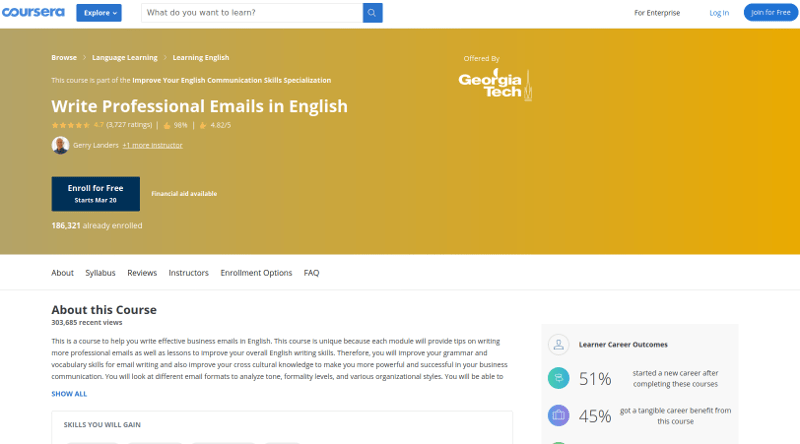The width and height of the screenshot is (800, 444).
Task: Go to the Reviews tab
Action: click(142, 273)
